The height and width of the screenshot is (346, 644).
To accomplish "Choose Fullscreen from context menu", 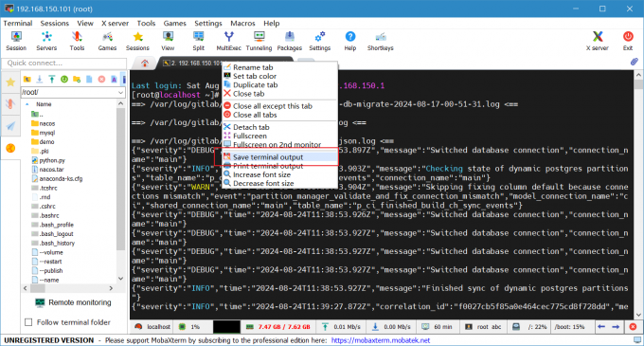I will tap(279, 136).
